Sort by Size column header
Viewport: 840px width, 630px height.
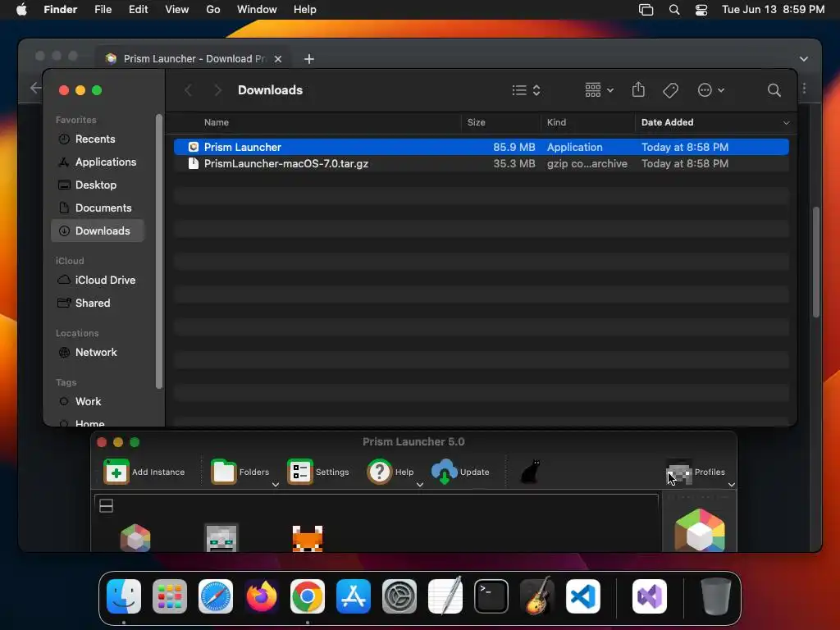476,122
